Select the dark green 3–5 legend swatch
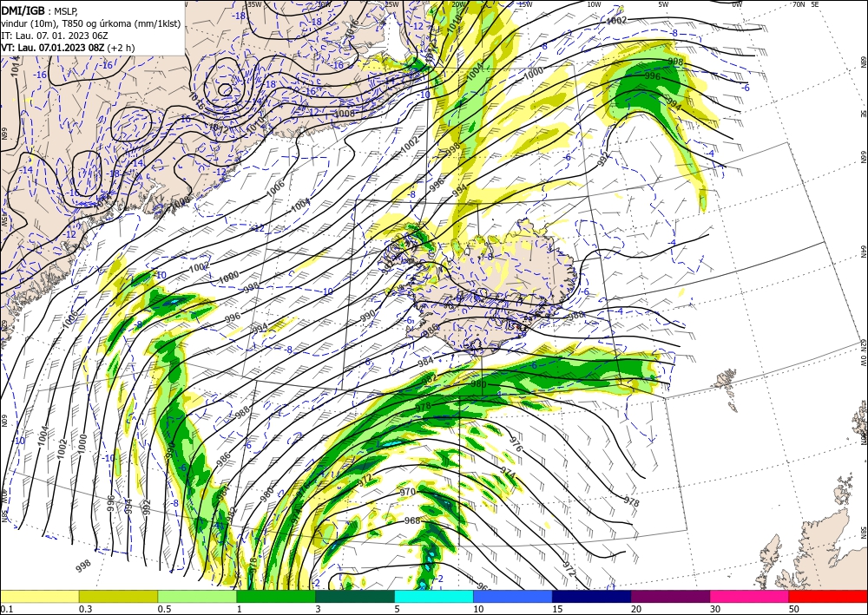The width and height of the screenshot is (868, 615). pos(355,596)
